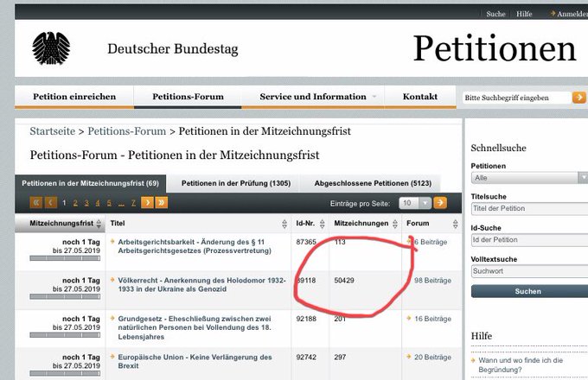
Task: Click the Bundestag eagle logo
Action: pyautogui.click(x=51, y=48)
